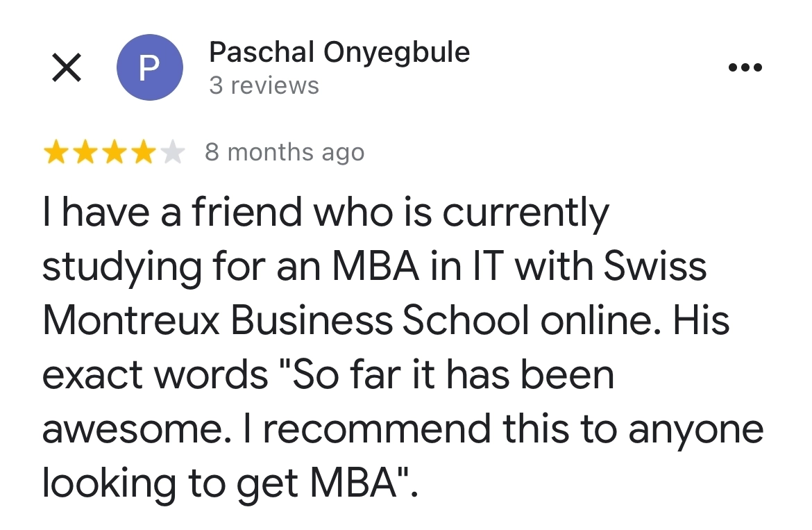Click the fourth gold rating star

pyautogui.click(x=144, y=153)
